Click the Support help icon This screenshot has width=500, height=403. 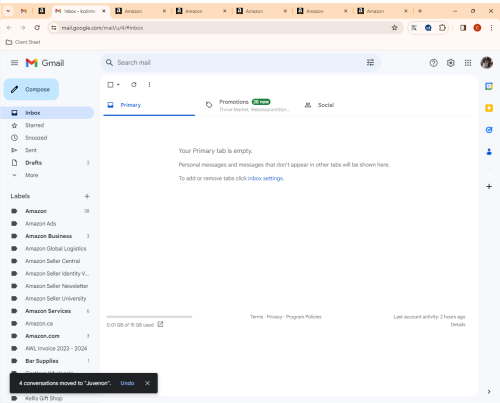click(x=433, y=63)
